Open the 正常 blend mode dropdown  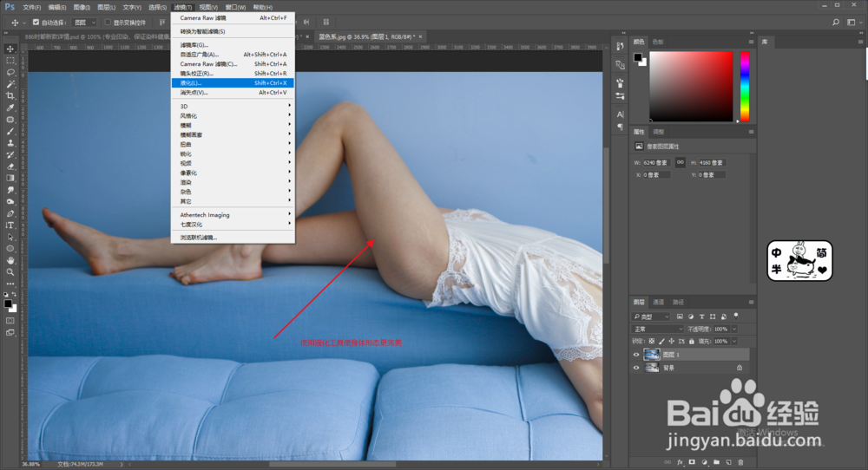point(658,329)
